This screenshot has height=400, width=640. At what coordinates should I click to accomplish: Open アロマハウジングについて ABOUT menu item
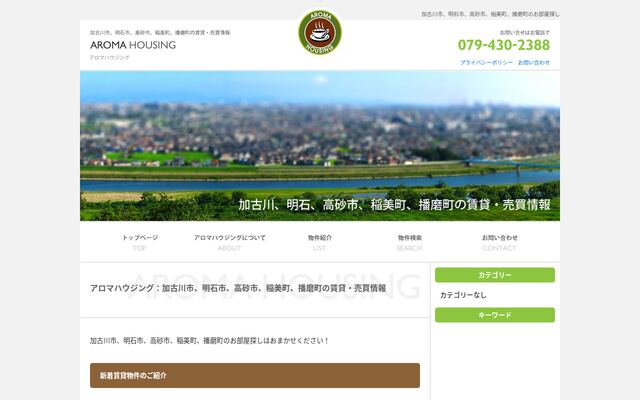point(230,242)
